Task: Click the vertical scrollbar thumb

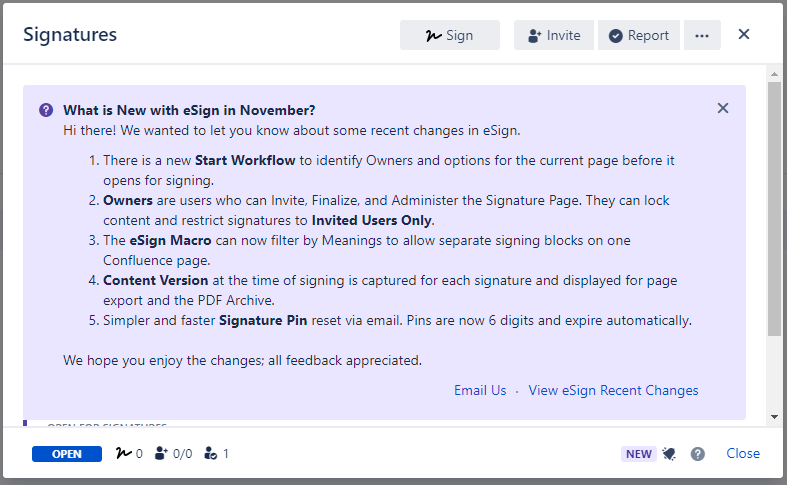Action: click(774, 210)
